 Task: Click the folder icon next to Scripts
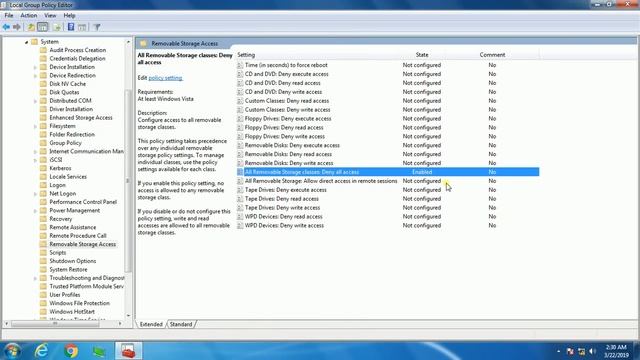43,253
